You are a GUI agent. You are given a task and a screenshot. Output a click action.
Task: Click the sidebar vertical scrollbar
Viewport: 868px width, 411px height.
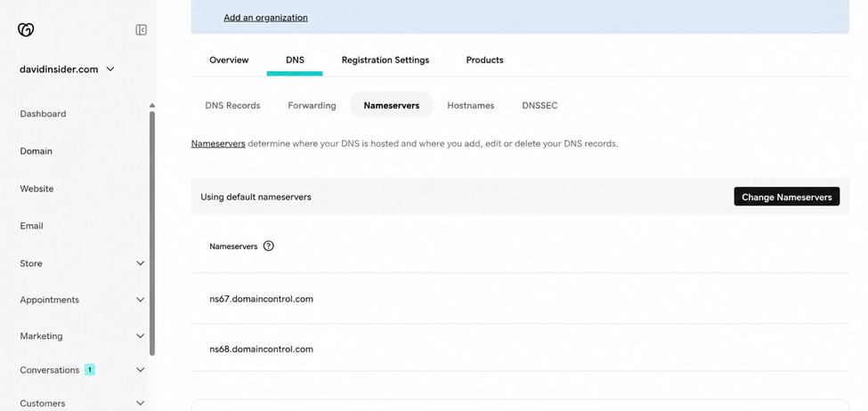click(152, 232)
